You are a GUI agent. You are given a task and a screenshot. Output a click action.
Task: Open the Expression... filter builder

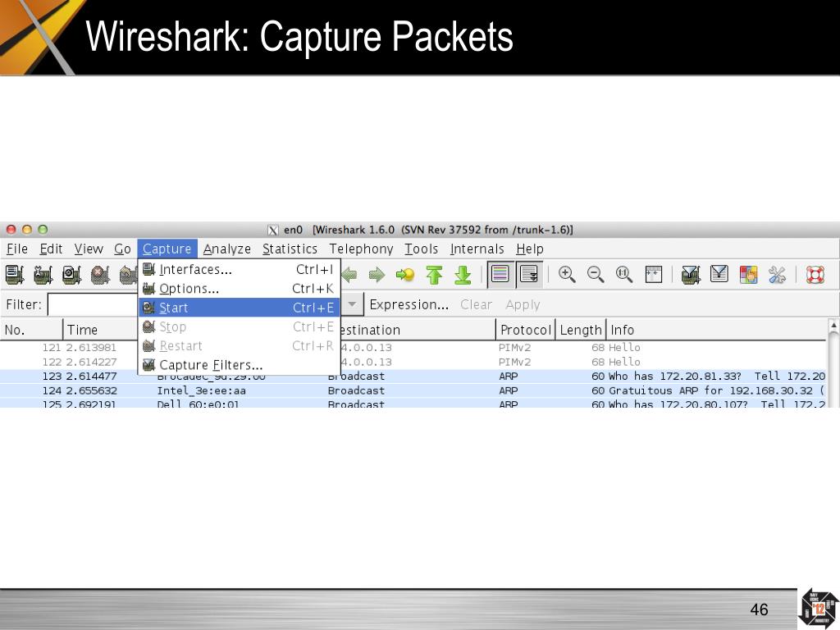pos(409,305)
